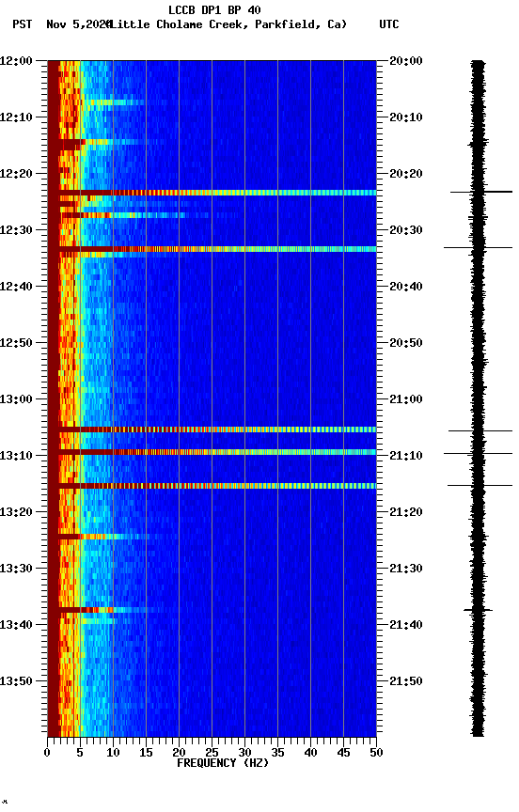Viewport: 519px width, 812px height.
Task: Click the '12:50' PST time label
Action: click(16, 343)
